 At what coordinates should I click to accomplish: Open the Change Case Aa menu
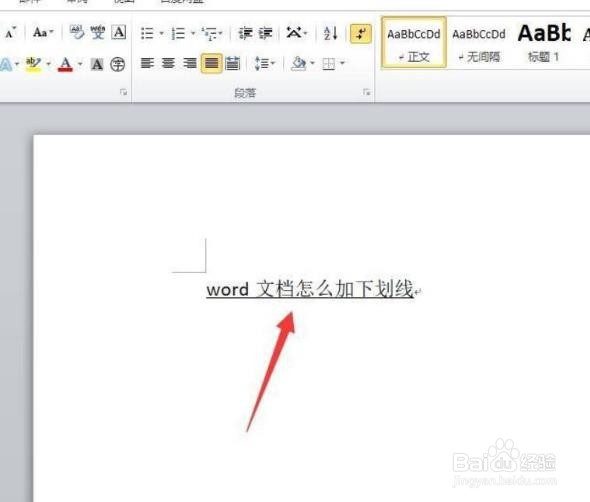[x=43, y=33]
